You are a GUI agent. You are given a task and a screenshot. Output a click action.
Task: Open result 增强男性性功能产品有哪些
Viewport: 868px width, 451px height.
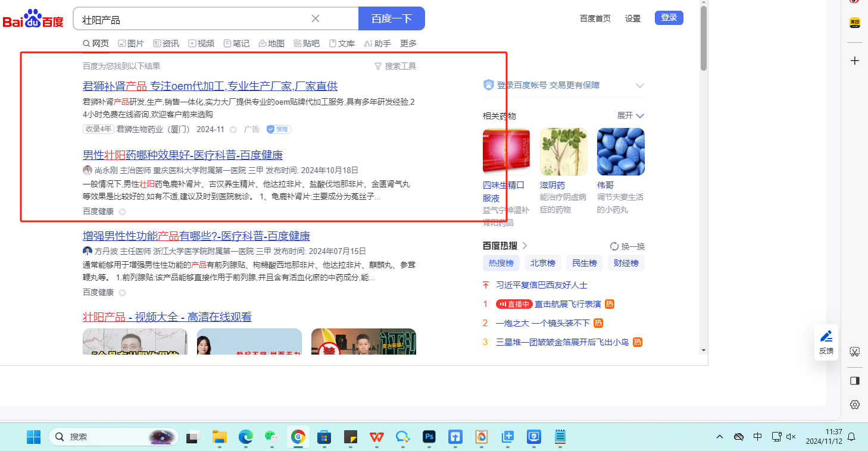tap(196, 236)
